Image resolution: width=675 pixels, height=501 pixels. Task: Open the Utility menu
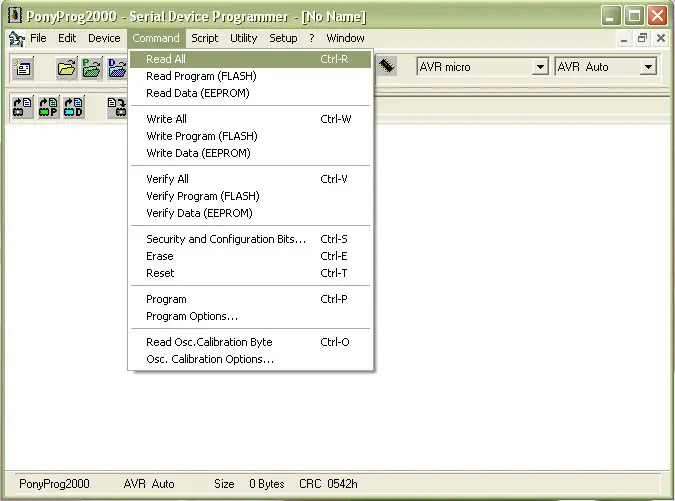(244, 38)
